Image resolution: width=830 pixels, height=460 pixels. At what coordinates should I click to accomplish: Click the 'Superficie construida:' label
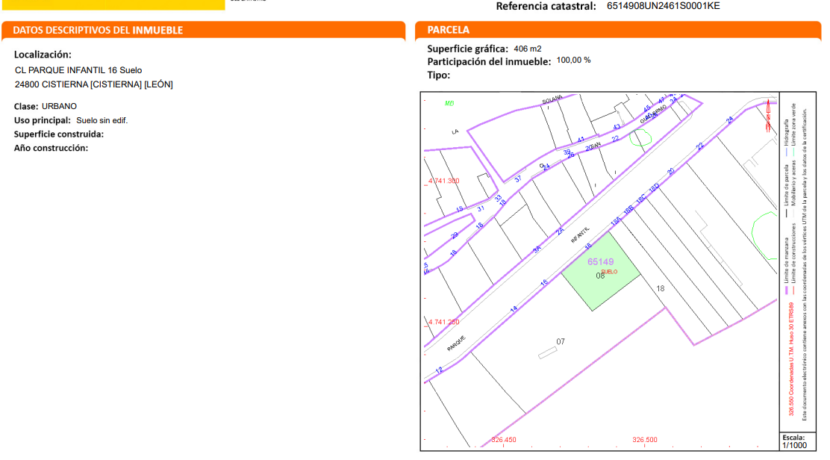pyautogui.click(x=59, y=134)
